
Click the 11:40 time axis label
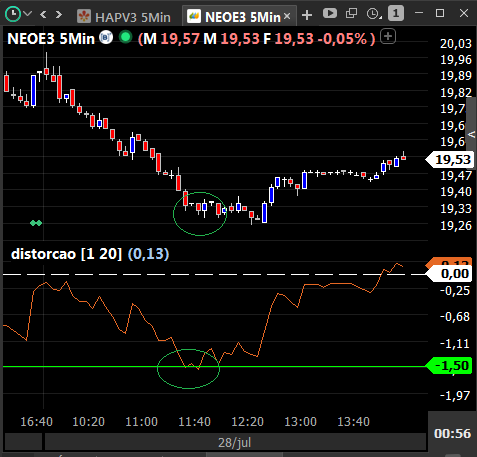194,422
